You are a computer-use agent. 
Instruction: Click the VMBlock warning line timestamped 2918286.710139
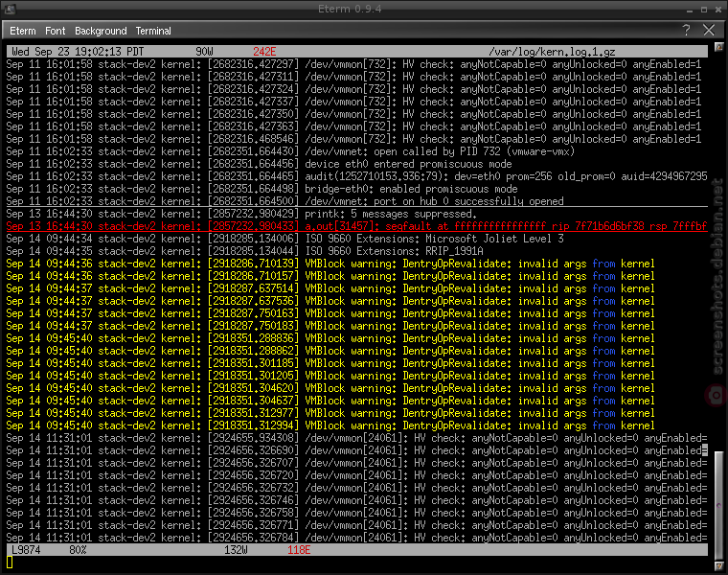330,264
